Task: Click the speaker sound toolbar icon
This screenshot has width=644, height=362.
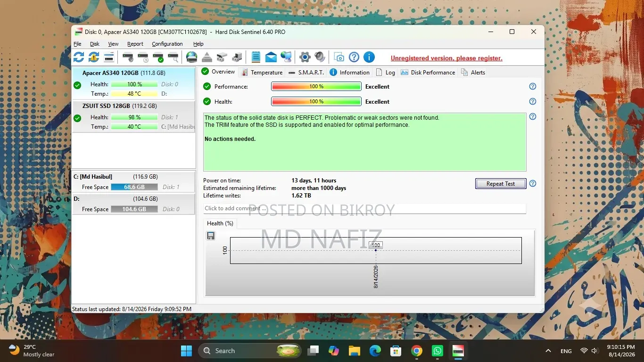Action: (320, 58)
